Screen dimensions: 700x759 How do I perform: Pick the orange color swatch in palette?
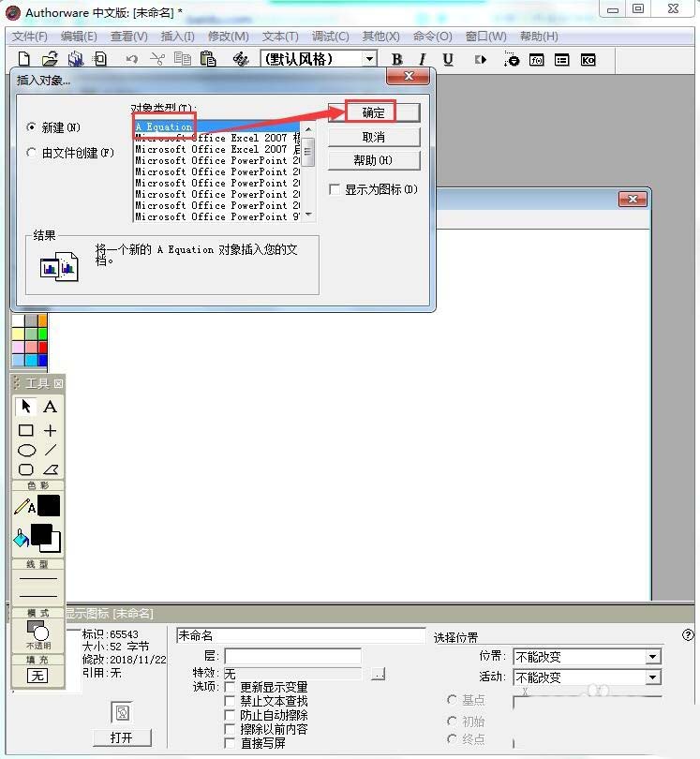(x=43, y=320)
